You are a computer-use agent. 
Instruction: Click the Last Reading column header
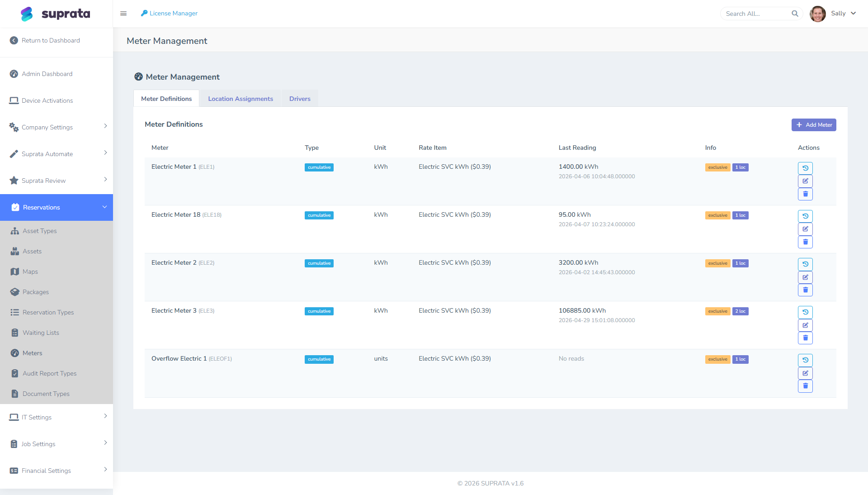(577, 148)
